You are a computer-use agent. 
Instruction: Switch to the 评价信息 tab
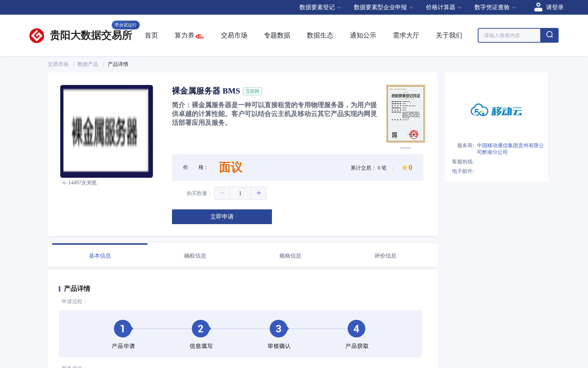pos(386,256)
